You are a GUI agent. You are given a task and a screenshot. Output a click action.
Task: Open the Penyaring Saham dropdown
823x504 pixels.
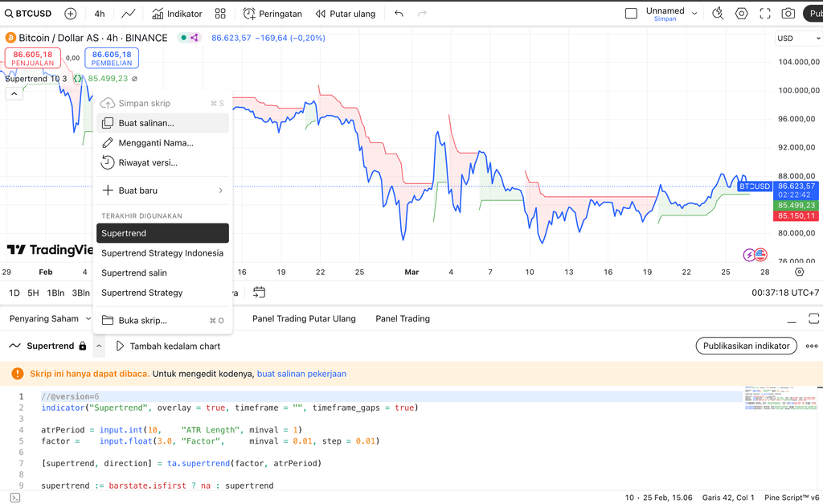pos(50,318)
